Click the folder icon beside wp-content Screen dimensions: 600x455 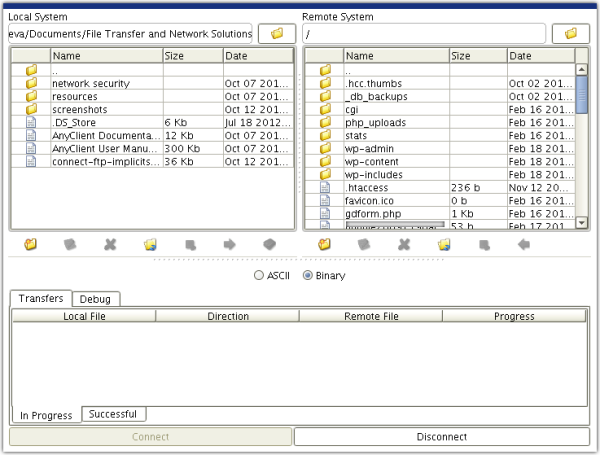pos(325,161)
